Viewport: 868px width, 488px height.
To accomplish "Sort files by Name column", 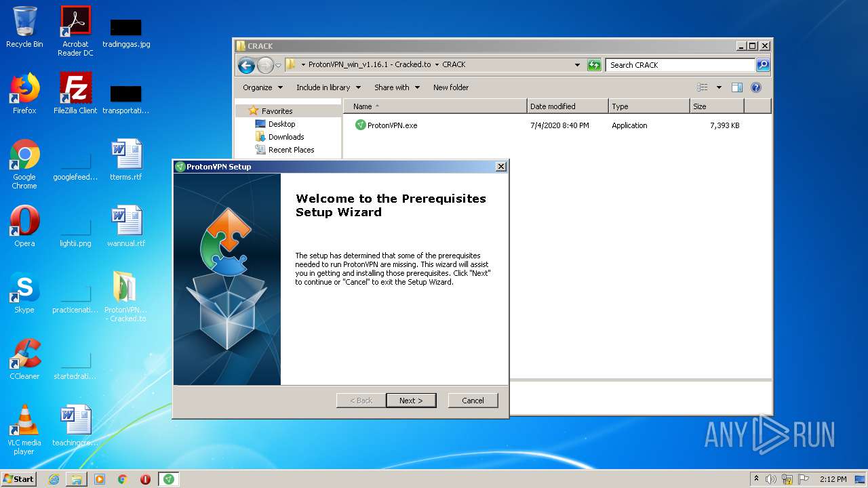I will pyautogui.click(x=435, y=106).
